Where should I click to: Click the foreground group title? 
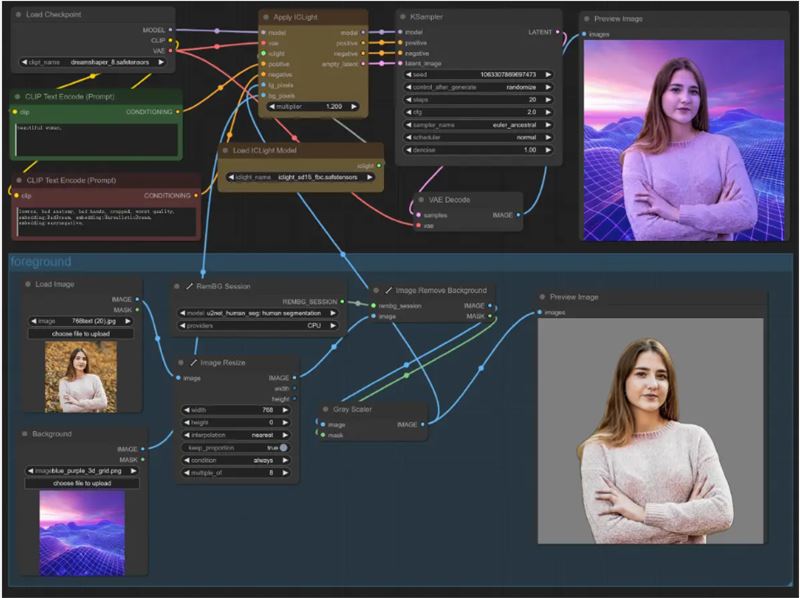coord(40,262)
